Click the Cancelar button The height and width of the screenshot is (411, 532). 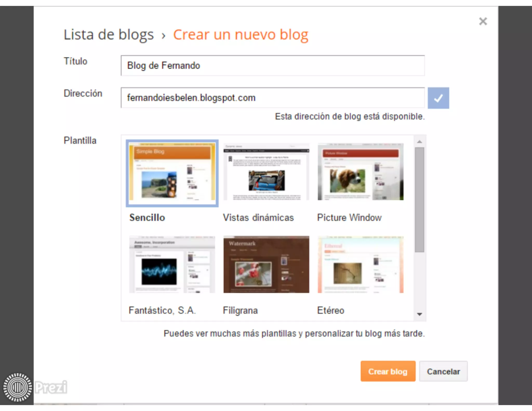click(443, 371)
